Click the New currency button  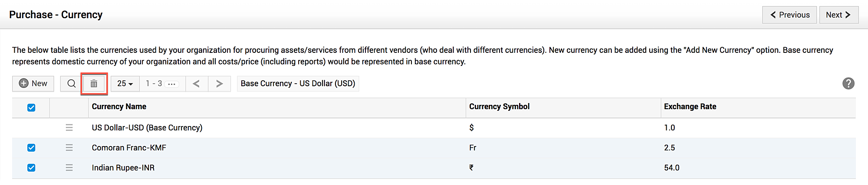(x=33, y=84)
